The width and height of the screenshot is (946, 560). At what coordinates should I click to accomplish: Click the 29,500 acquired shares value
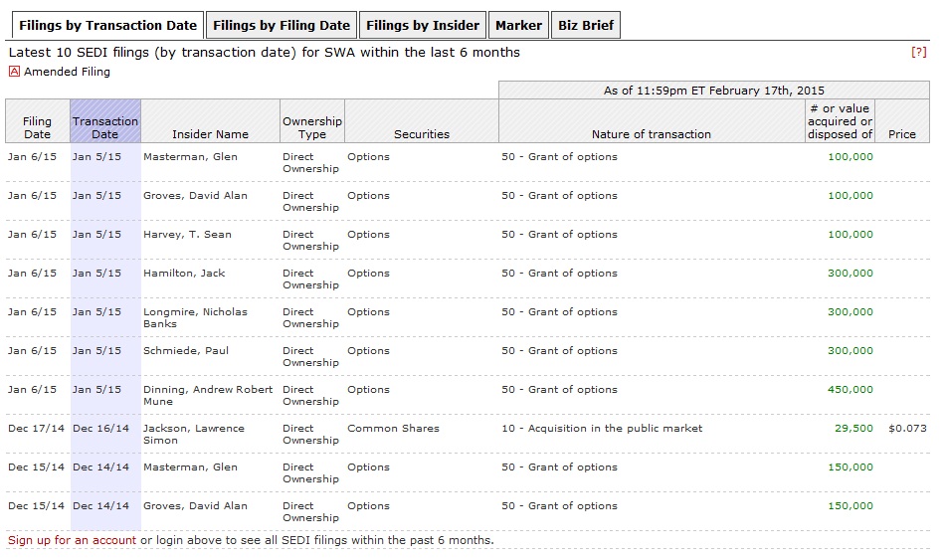[x=853, y=428]
